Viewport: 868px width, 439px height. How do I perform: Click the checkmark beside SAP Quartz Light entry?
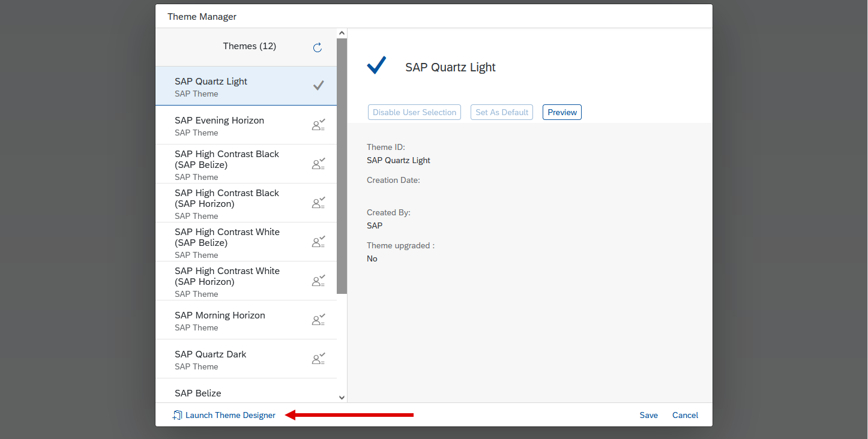click(x=318, y=85)
